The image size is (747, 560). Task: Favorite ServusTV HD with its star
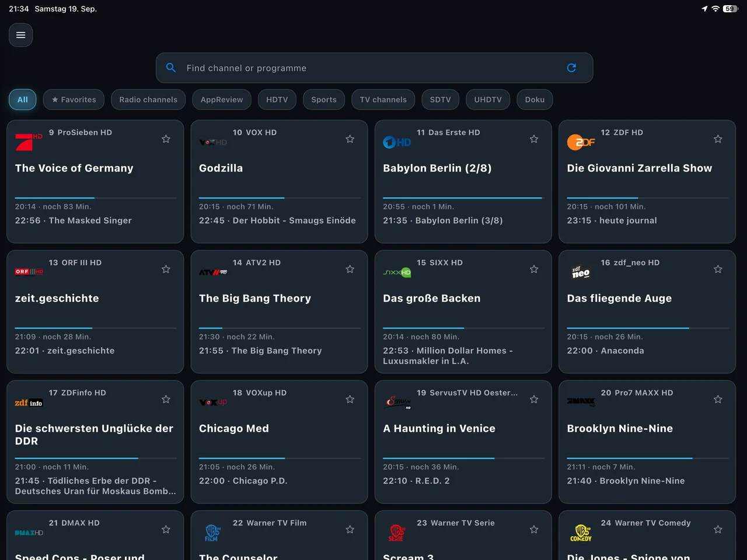534,399
